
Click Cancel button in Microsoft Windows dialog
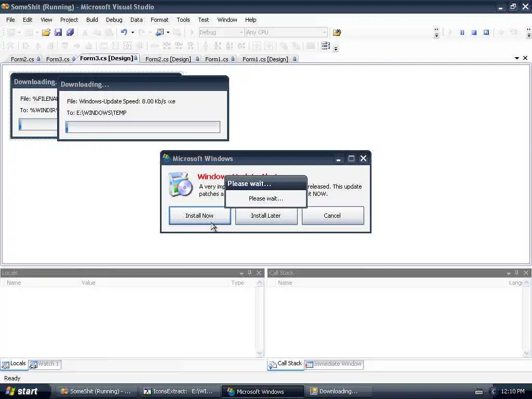(332, 216)
